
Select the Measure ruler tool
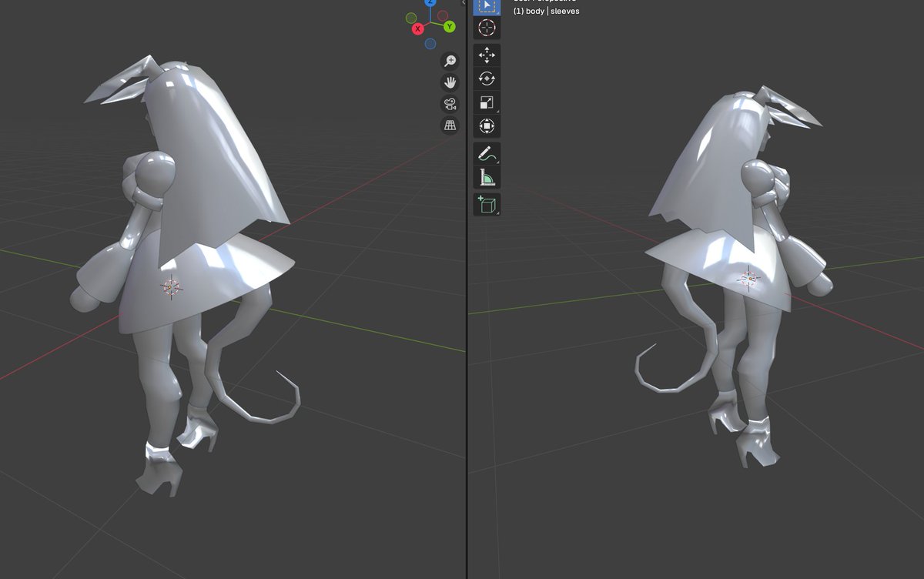click(x=487, y=177)
